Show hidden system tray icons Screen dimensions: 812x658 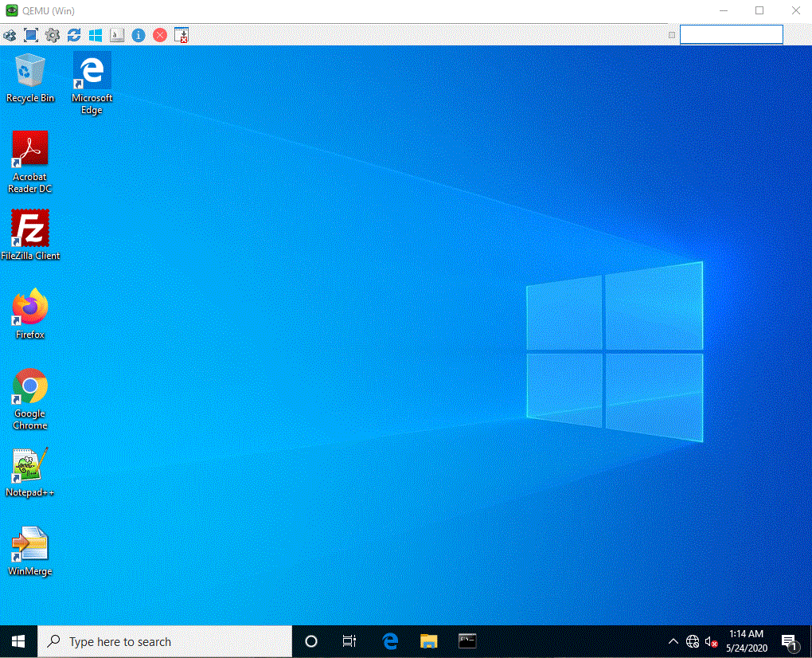point(673,641)
